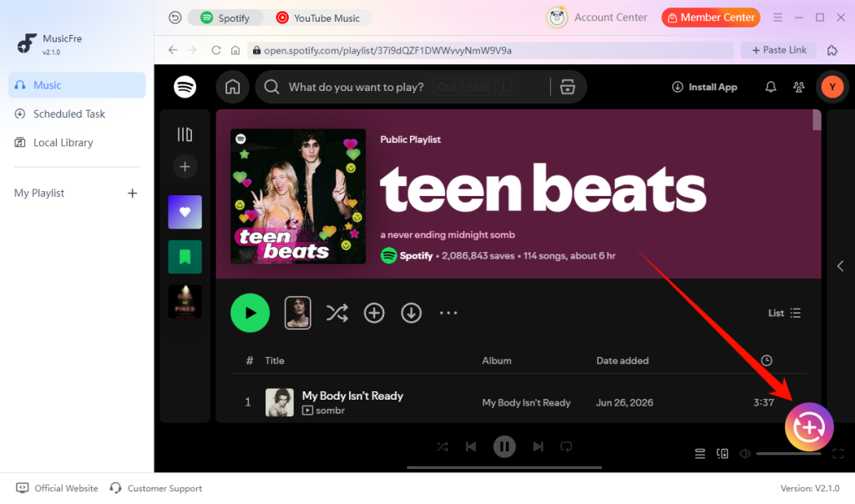Expand the collapsed right side panel
This screenshot has height=504, width=855.
click(840, 266)
